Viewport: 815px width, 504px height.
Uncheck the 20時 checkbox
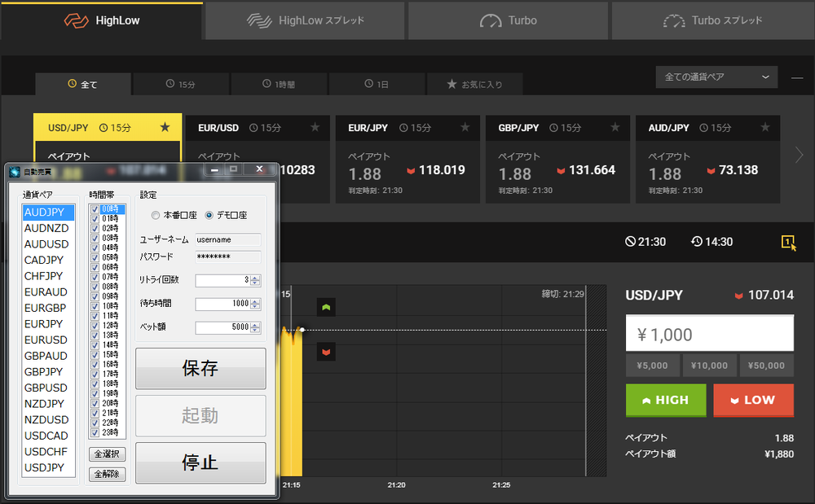pyautogui.click(x=95, y=403)
